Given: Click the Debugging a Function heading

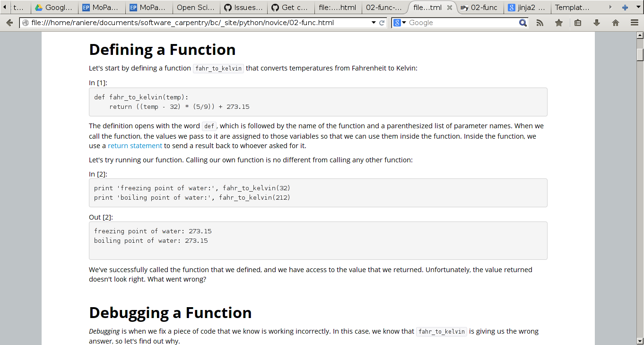Looking at the screenshot, I should pyautogui.click(x=170, y=313).
